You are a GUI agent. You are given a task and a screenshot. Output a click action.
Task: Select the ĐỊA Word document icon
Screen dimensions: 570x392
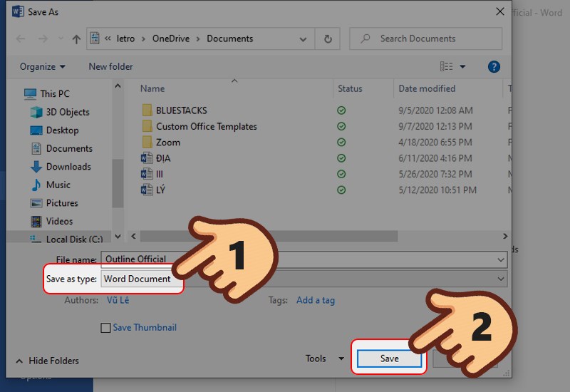click(147, 158)
